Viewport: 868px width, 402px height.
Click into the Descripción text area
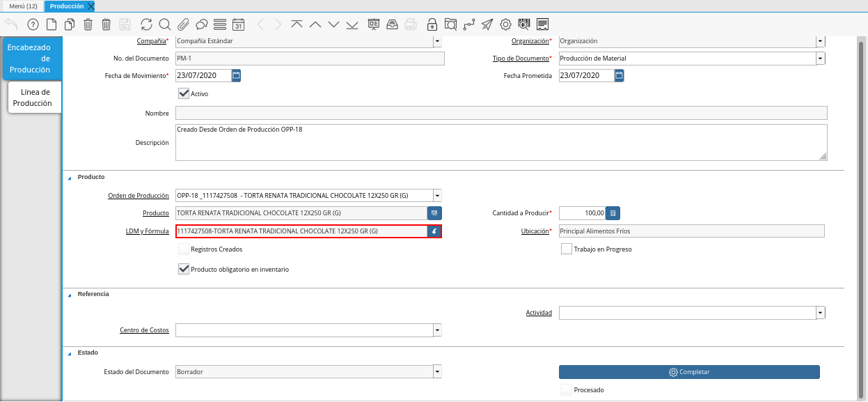(x=501, y=143)
